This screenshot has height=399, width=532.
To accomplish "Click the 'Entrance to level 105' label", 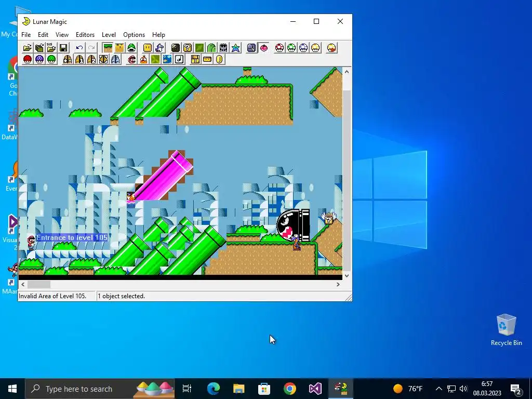I will [72, 237].
